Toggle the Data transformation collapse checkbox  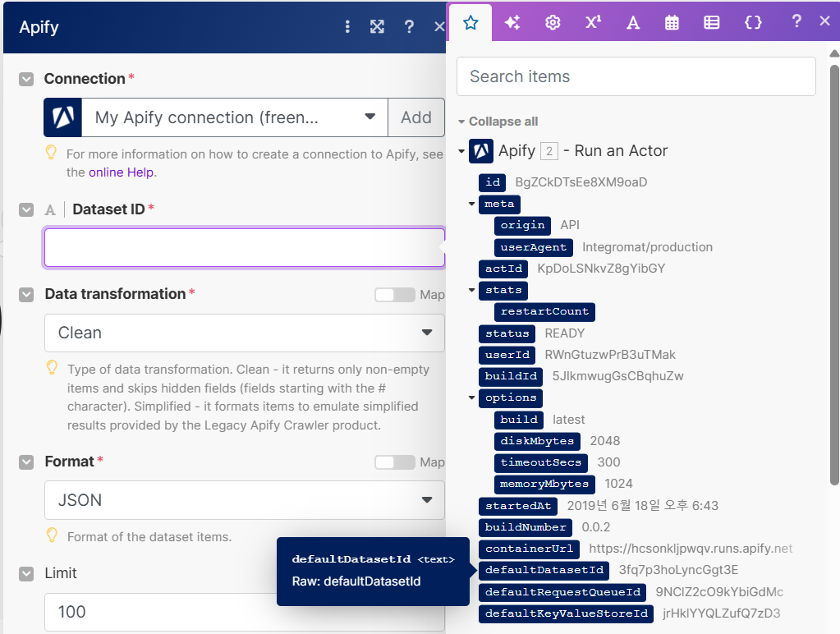tap(26, 295)
